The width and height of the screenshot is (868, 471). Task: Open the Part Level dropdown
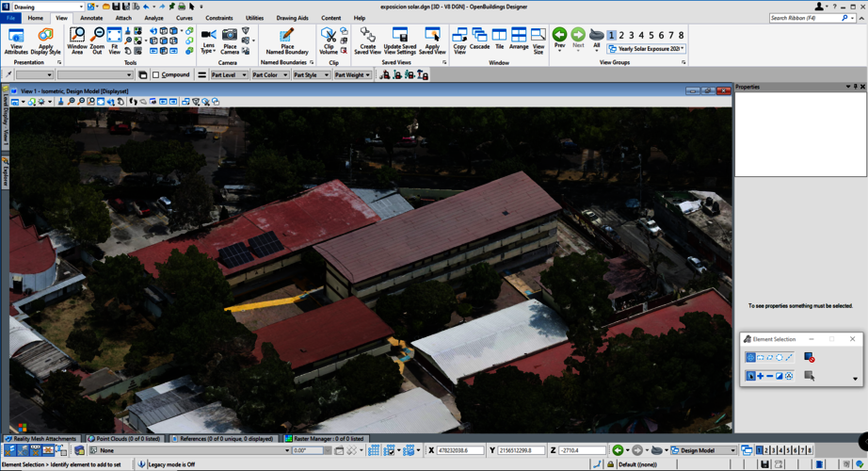click(x=229, y=74)
